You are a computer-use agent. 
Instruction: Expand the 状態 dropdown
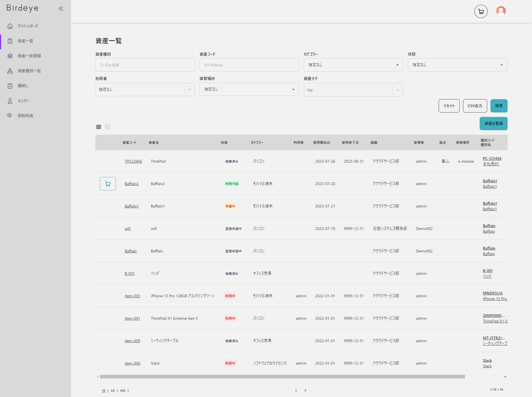457,65
